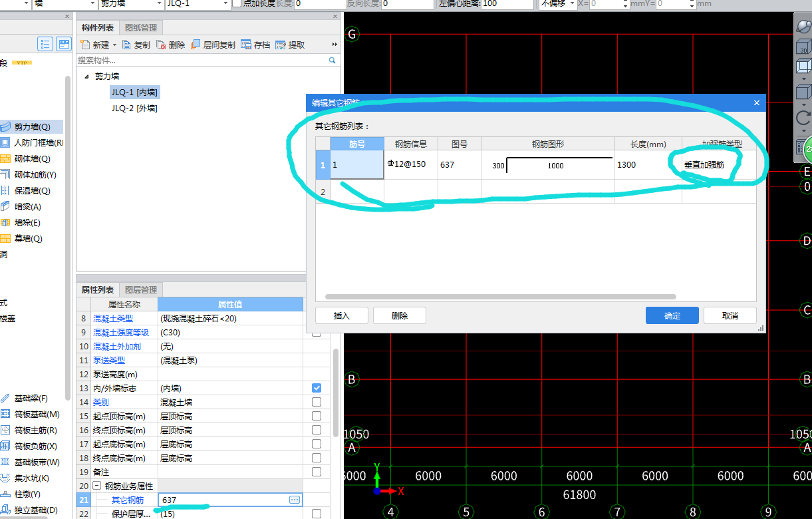This screenshot has width=812, height=519.
Task: Tick the checkbox for 起点底标高(m)
Action: [317, 444]
